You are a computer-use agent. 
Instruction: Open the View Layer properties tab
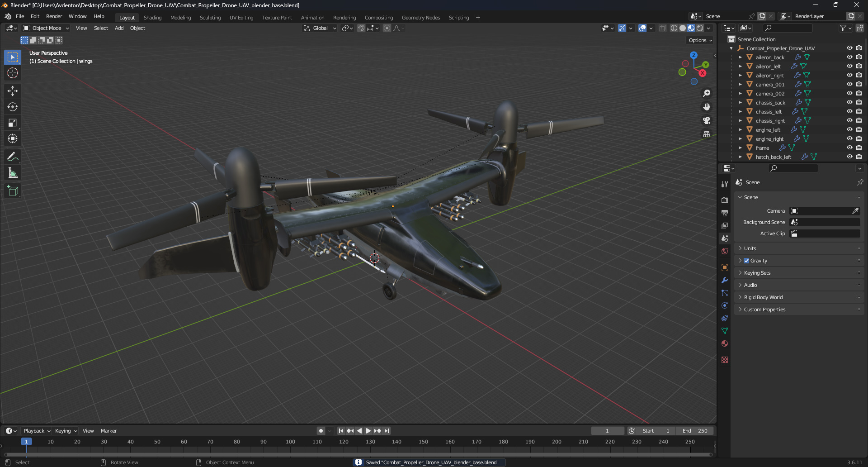tap(725, 225)
